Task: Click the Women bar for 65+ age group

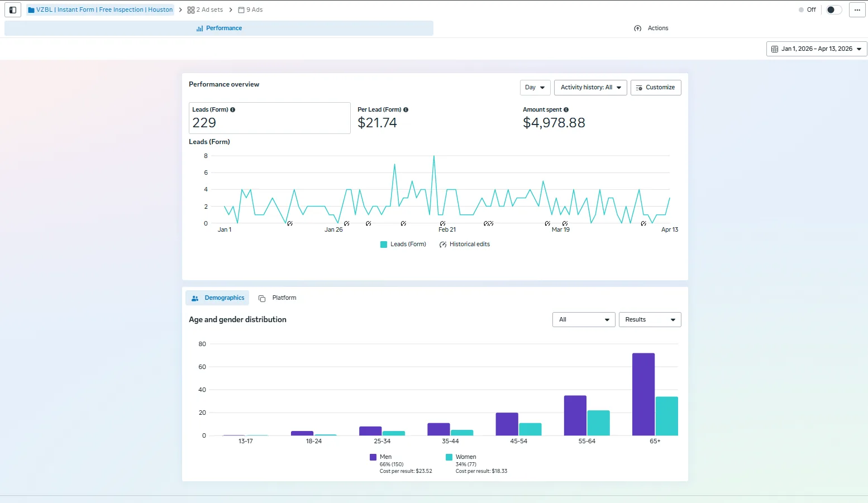Action: (x=667, y=416)
